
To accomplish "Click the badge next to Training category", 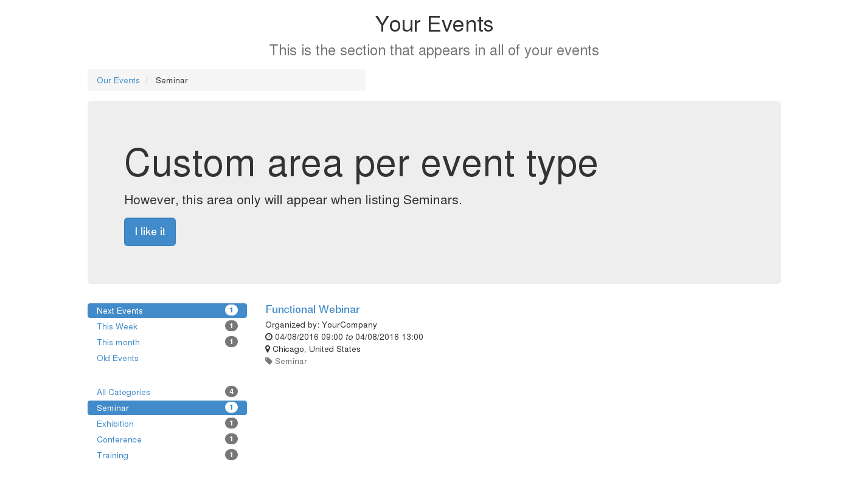I will coord(231,454).
